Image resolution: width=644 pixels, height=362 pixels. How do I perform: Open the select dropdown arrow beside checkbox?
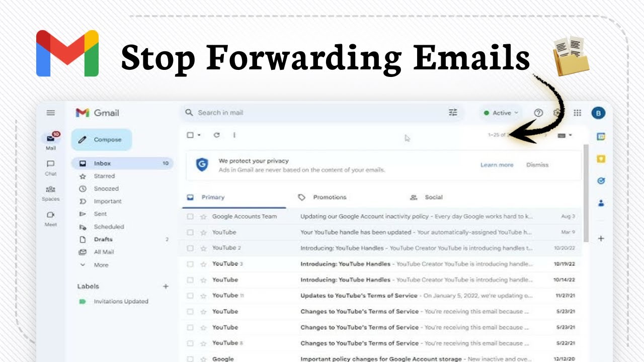[x=199, y=135]
